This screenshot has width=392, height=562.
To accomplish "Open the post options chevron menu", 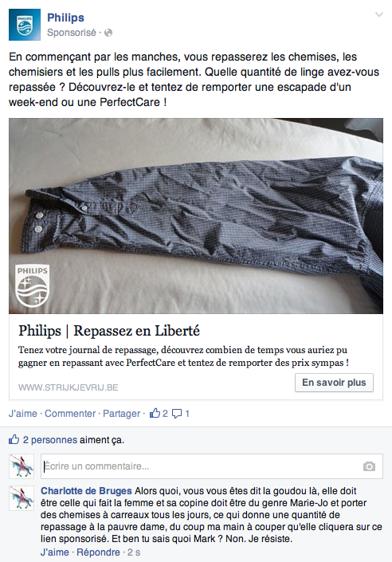I will pos(378,14).
